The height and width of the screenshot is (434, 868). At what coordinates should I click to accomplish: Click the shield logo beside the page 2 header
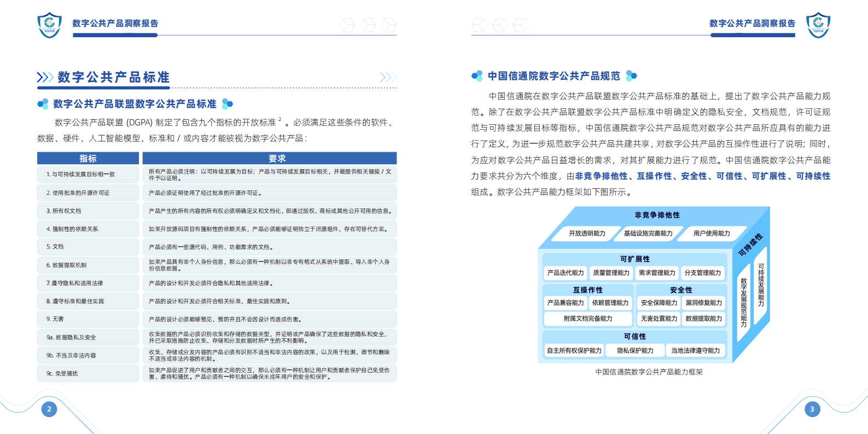coord(49,25)
